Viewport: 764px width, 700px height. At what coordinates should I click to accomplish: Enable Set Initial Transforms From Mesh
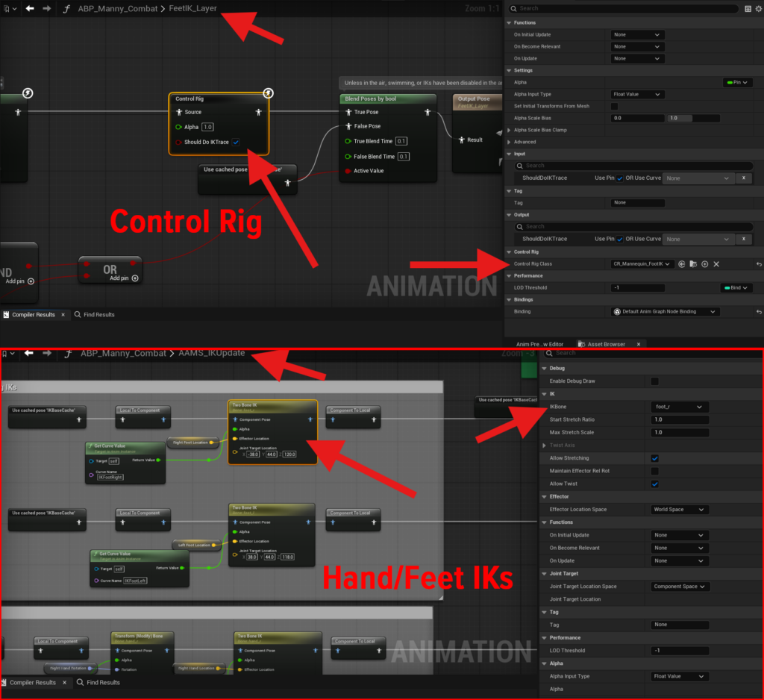click(615, 106)
